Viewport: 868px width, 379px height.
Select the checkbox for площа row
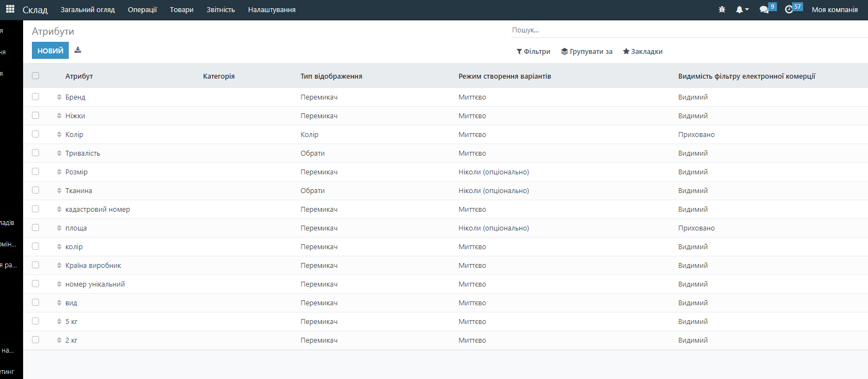(x=36, y=228)
